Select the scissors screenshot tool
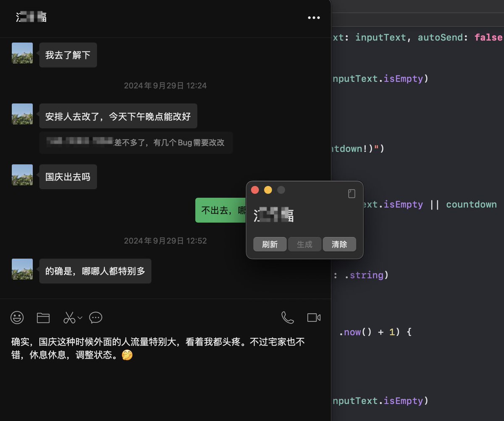504x421 pixels. tap(69, 318)
